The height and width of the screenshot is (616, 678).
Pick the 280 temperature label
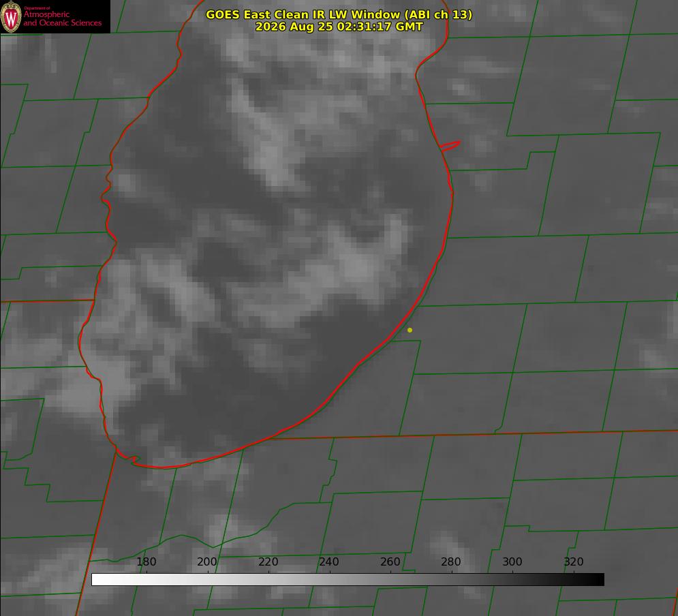tap(451, 561)
